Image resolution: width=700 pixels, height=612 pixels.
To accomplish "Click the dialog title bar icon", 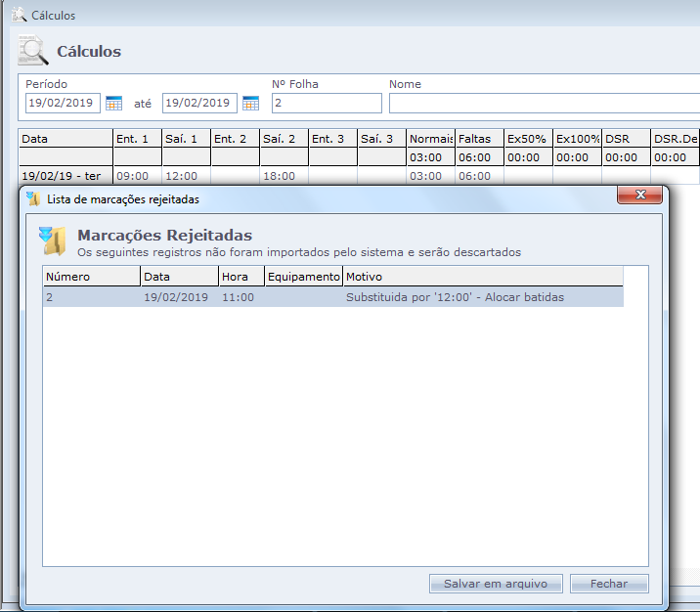I will pos(34,199).
